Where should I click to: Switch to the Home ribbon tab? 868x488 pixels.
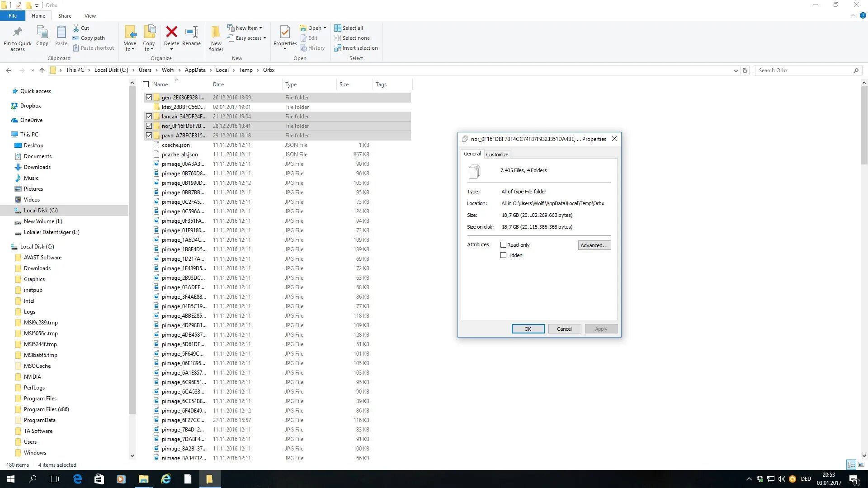pos(38,16)
